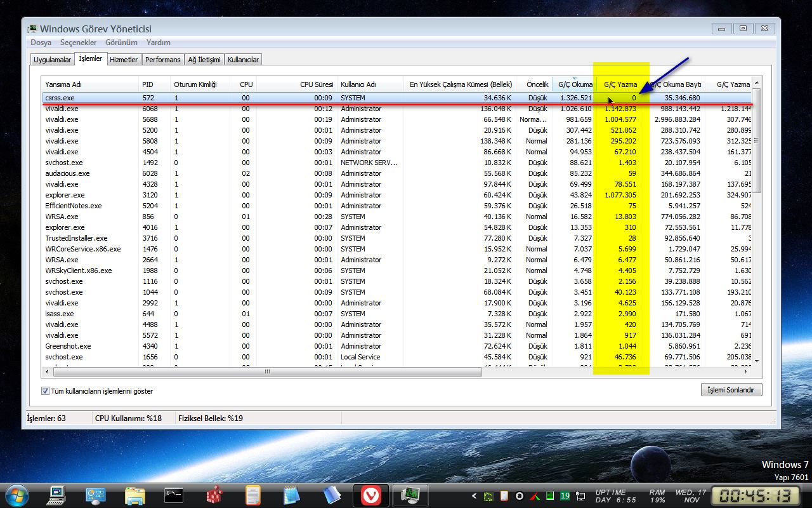
Task: Click the horizontal scrollbar left arrow
Action: [x=48, y=371]
